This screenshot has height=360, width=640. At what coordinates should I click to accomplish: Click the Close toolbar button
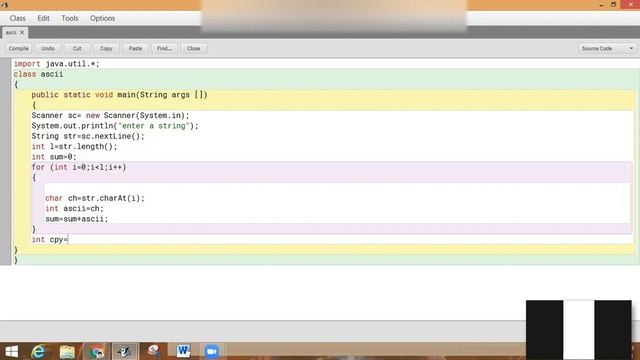tap(193, 48)
